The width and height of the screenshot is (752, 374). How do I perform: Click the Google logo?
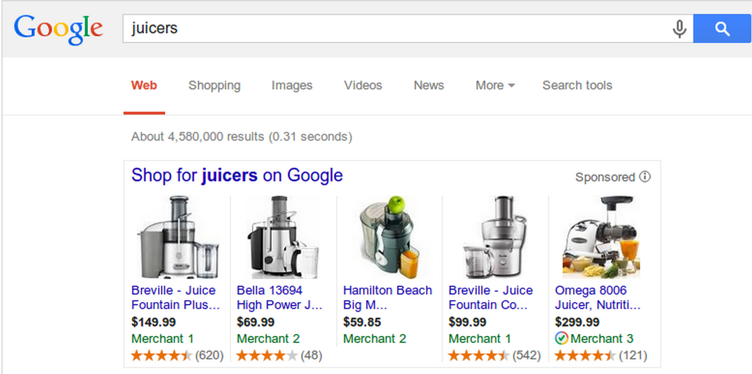58,30
